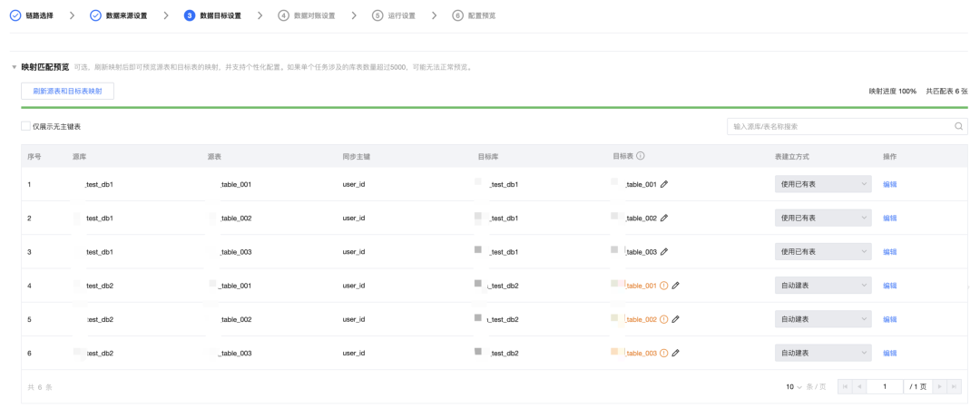
Task: Click 共 6 条 total count text
Action: click(40, 387)
